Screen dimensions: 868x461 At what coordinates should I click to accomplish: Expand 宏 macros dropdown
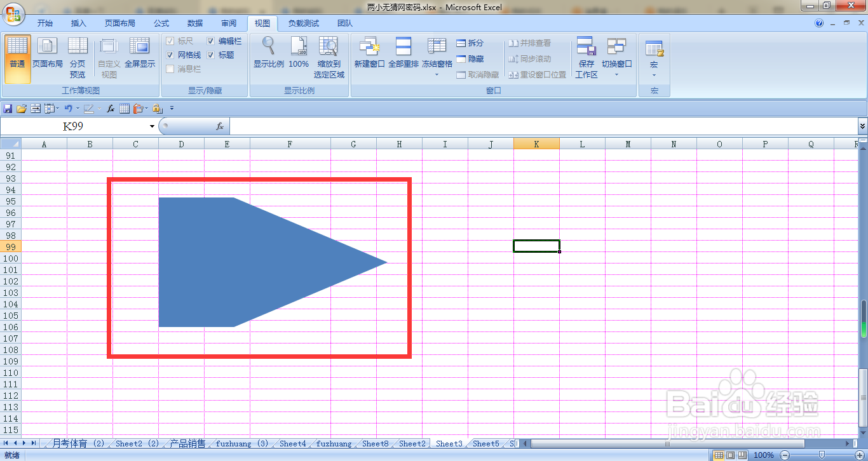point(654,75)
